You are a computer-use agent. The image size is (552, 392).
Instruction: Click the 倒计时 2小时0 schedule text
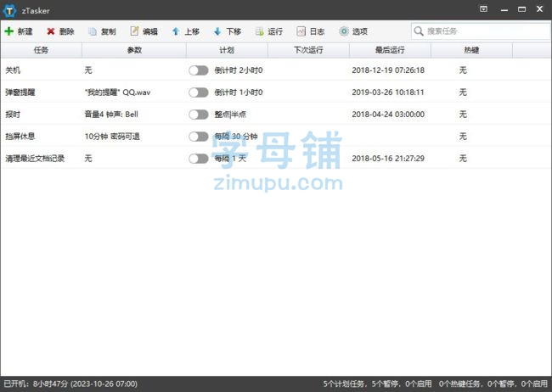(x=239, y=70)
